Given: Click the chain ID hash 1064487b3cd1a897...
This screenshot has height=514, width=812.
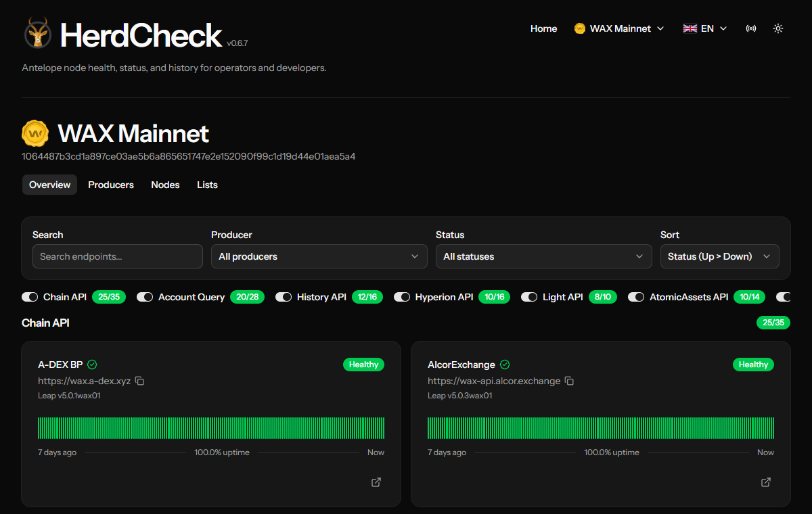Looking at the screenshot, I should coord(189,156).
